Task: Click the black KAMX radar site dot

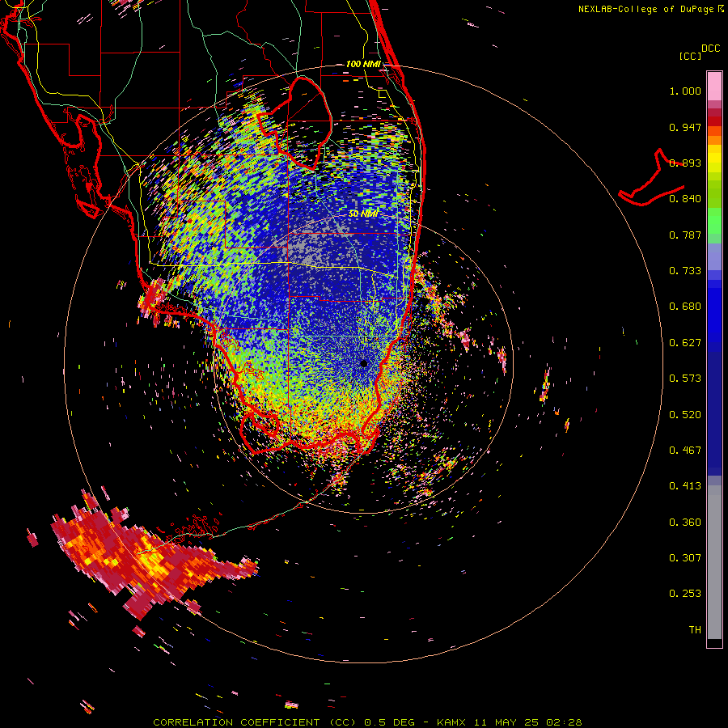Action: click(x=364, y=363)
